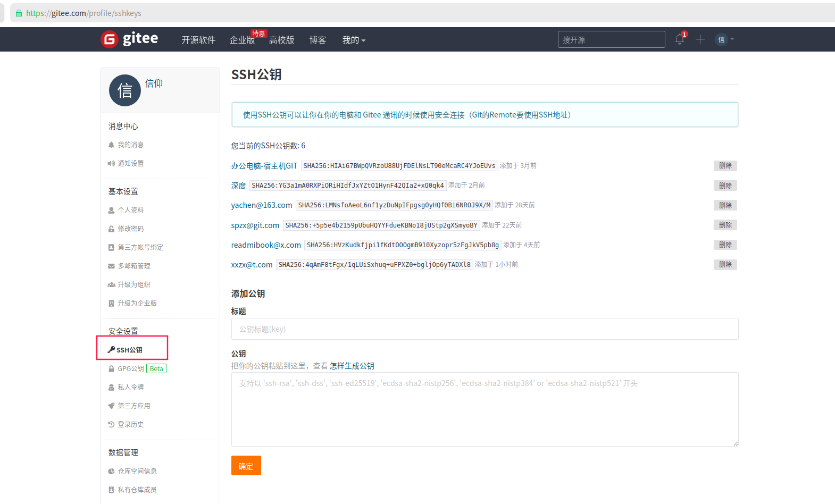This screenshot has height=504, width=835.
Task: Open 升级为组织 in the sidebar
Action: (x=134, y=284)
